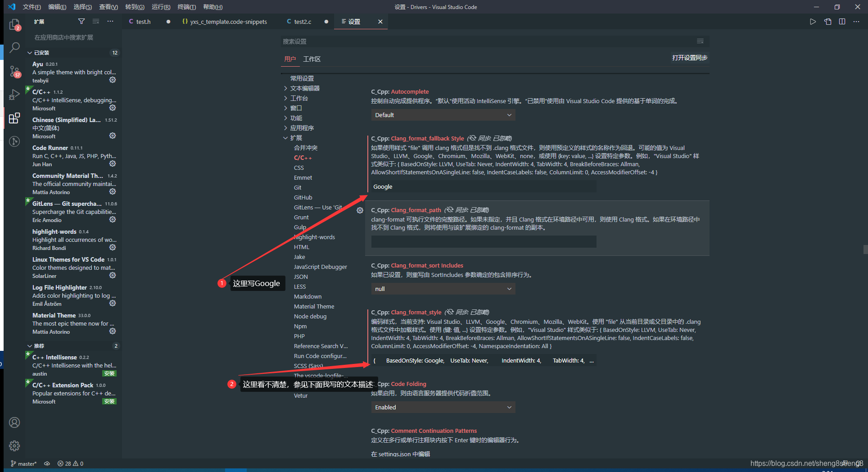Install the C++ Intellisense extension
868x472 pixels.
[x=109, y=373]
